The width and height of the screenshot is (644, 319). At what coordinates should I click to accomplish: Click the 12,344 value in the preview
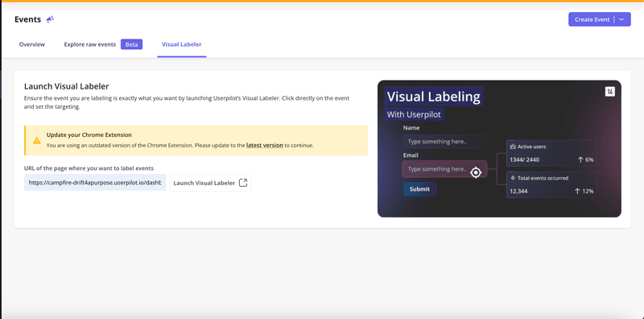coord(518,191)
